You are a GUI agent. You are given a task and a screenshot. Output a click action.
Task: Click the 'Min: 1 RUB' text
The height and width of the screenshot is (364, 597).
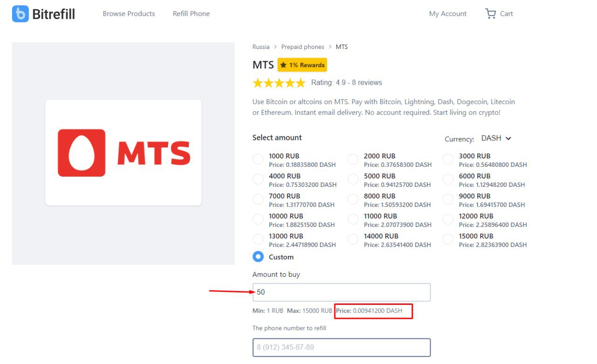coord(268,310)
